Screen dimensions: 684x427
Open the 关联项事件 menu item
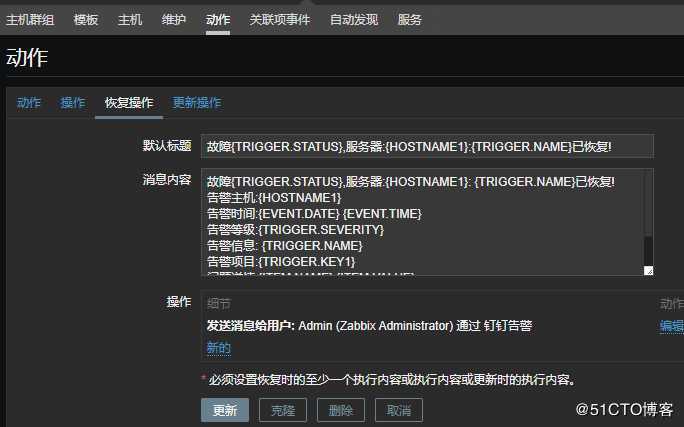[280, 20]
